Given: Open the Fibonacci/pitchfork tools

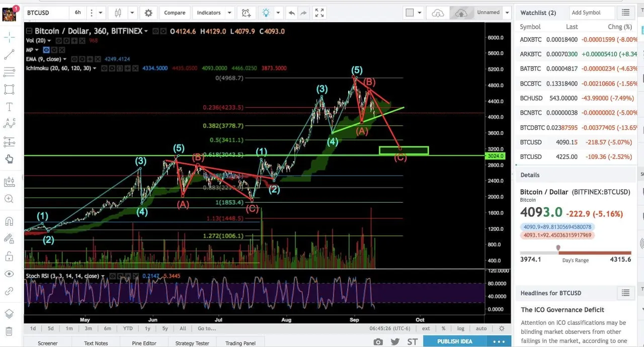Looking at the screenshot, I should (x=9, y=72).
